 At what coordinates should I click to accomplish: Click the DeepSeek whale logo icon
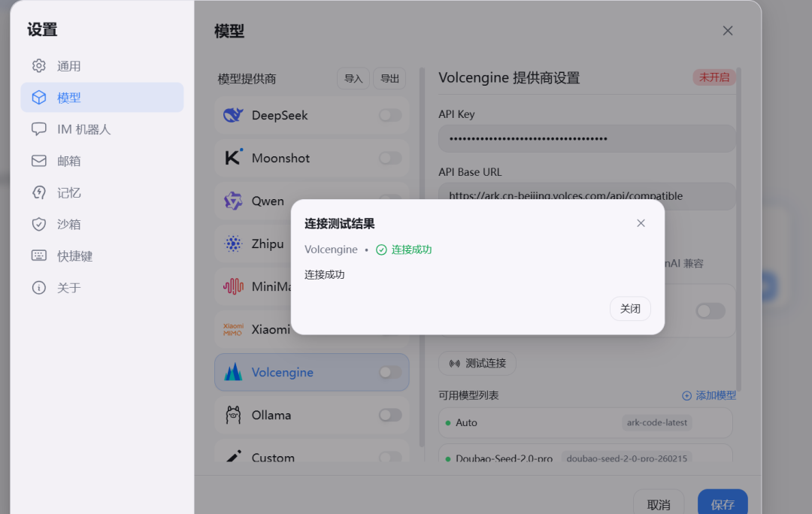pos(233,116)
